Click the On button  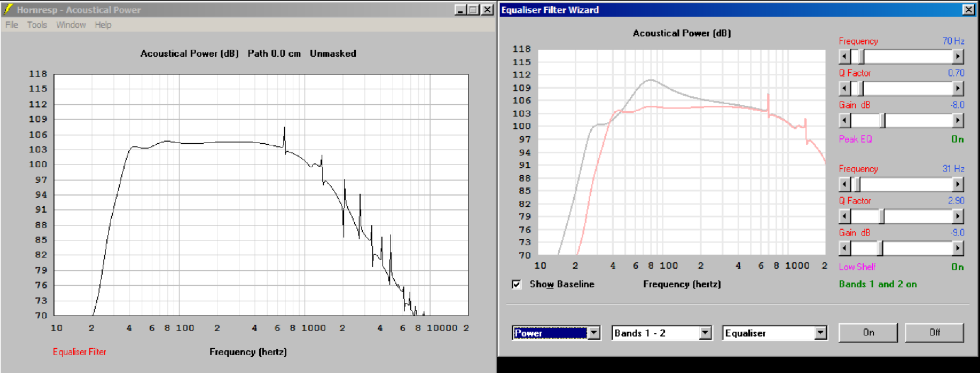(x=868, y=333)
